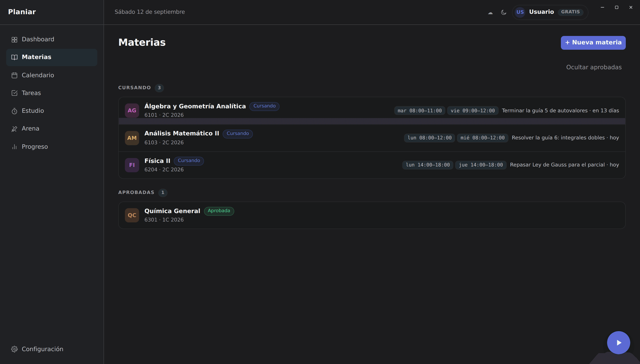Open Arena swords icon
The height and width of the screenshot is (364, 640).
pyautogui.click(x=14, y=129)
